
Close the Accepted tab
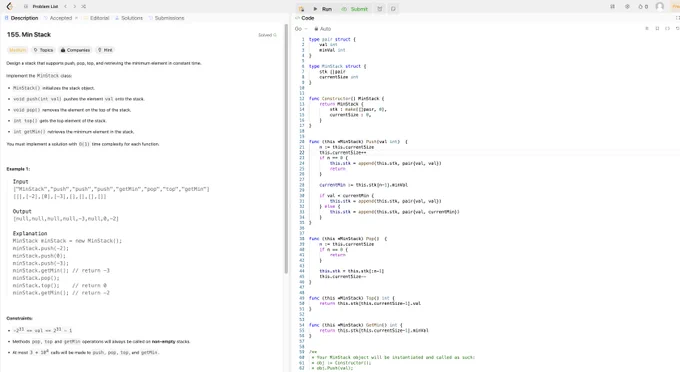coord(76,18)
